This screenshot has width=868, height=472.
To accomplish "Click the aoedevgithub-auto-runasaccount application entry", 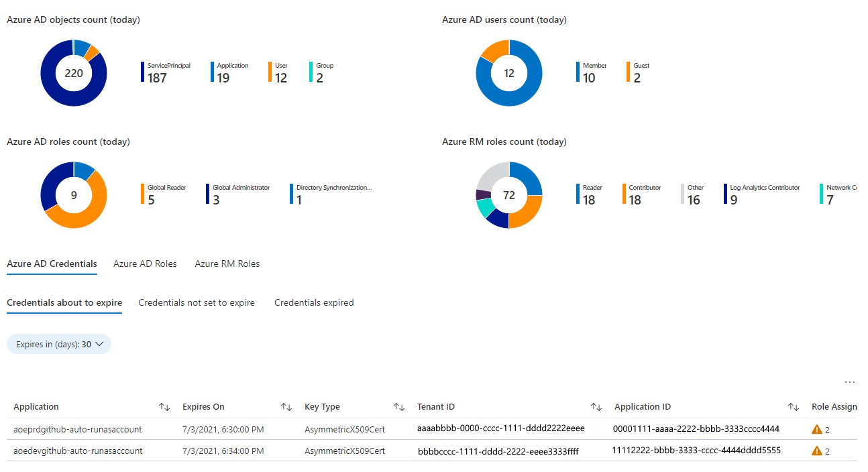I will click(77, 451).
